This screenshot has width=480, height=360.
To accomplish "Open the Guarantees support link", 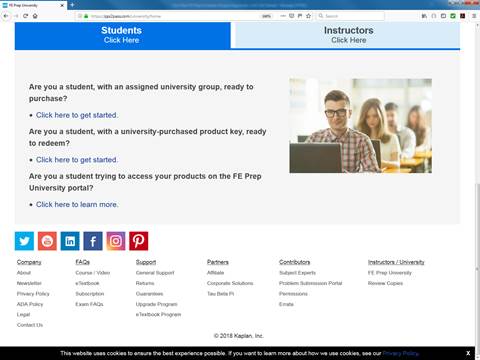I will point(149,294).
